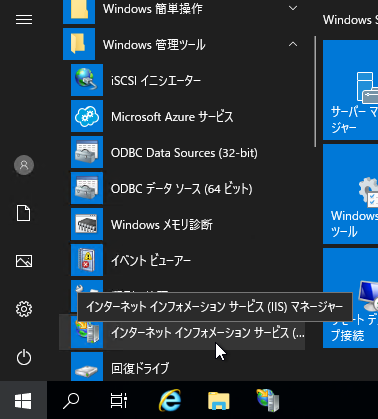Click the Microsoft Azure サービス cloud icon
The image size is (378, 419).
click(87, 116)
